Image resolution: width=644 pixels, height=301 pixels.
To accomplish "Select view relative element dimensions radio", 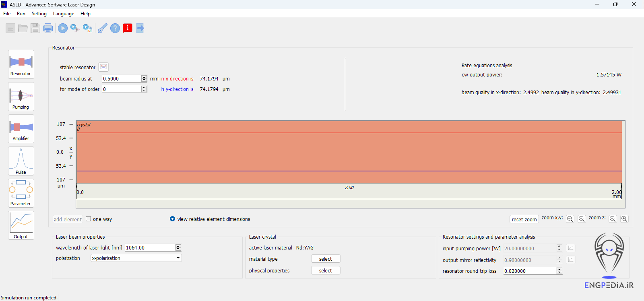I will (173, 219).
